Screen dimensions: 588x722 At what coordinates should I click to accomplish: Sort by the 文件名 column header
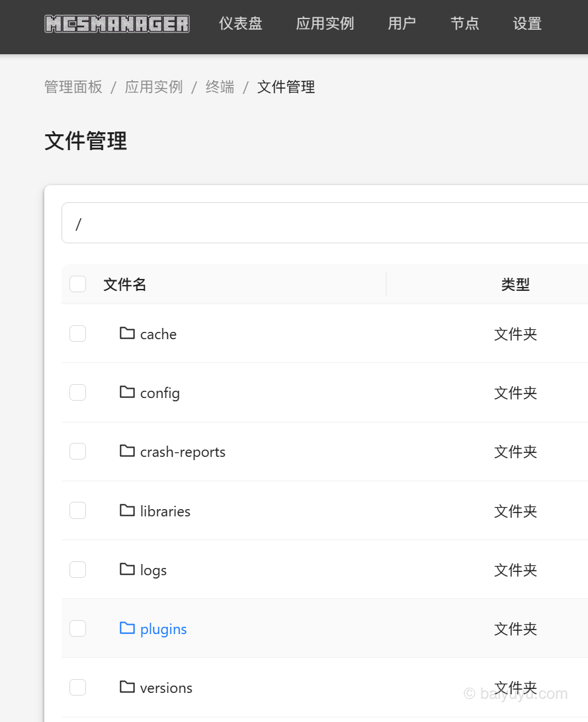click(x=124, y=284)
